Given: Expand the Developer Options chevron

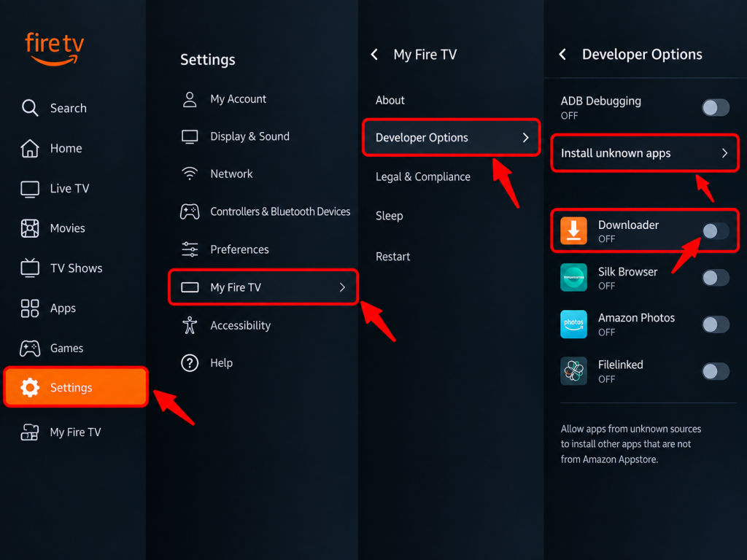Looking at the screenshot, I should (525, 138).
